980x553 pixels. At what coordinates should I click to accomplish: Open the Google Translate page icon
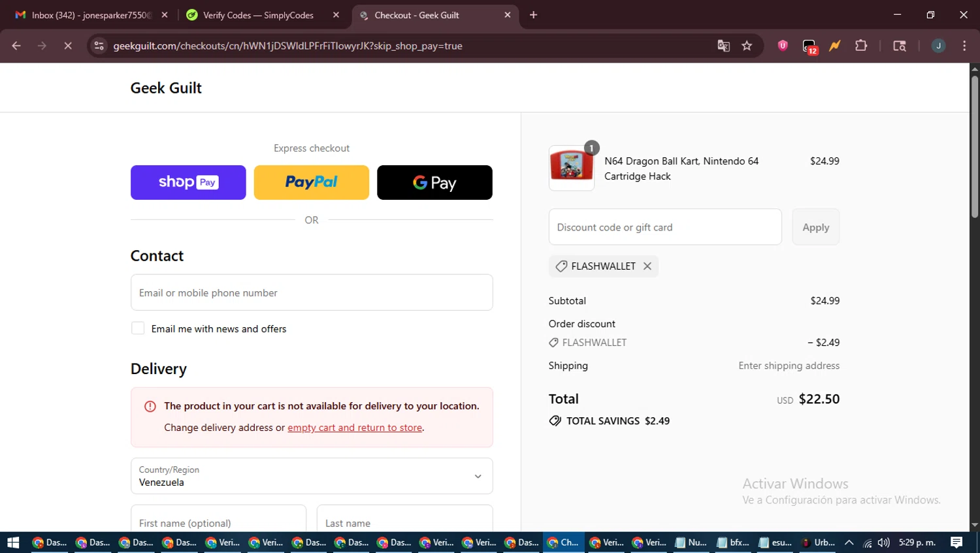pos(723,46)
